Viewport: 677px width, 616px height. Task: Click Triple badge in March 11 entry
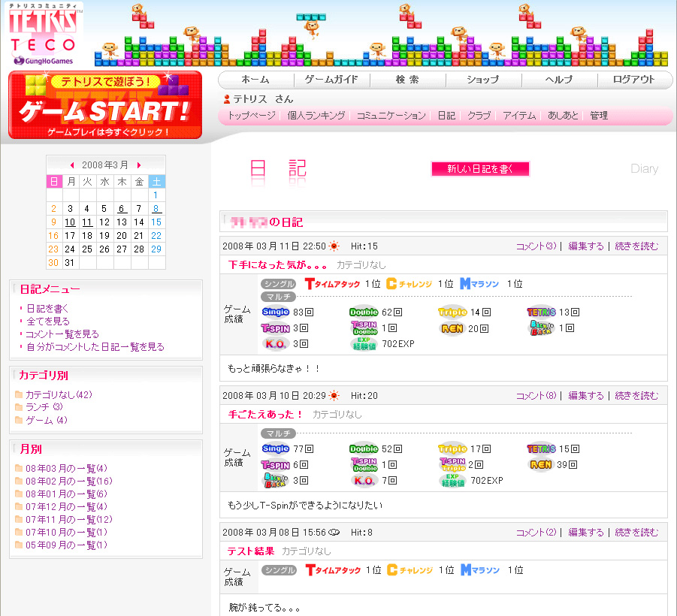[x=452, y=312]
